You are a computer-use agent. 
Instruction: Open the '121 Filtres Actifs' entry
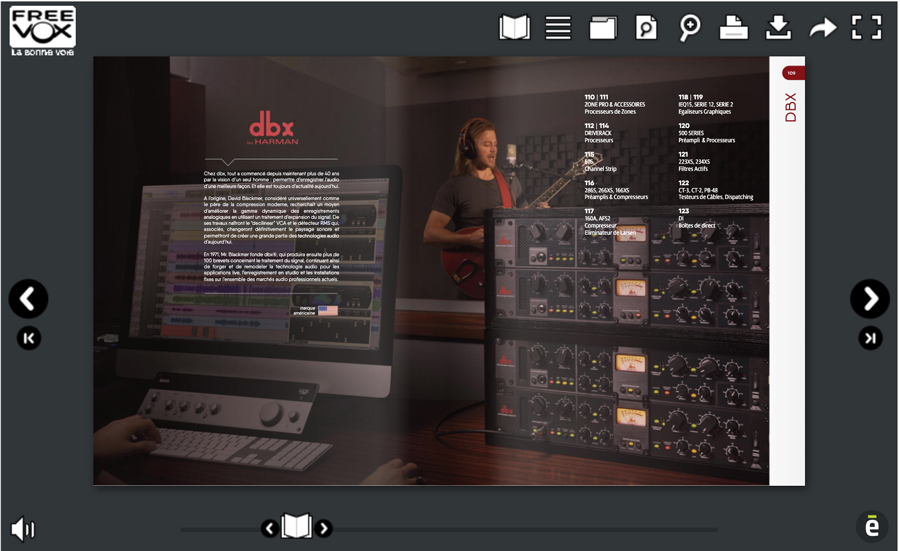pyautogui.click(x=694, y=161)
